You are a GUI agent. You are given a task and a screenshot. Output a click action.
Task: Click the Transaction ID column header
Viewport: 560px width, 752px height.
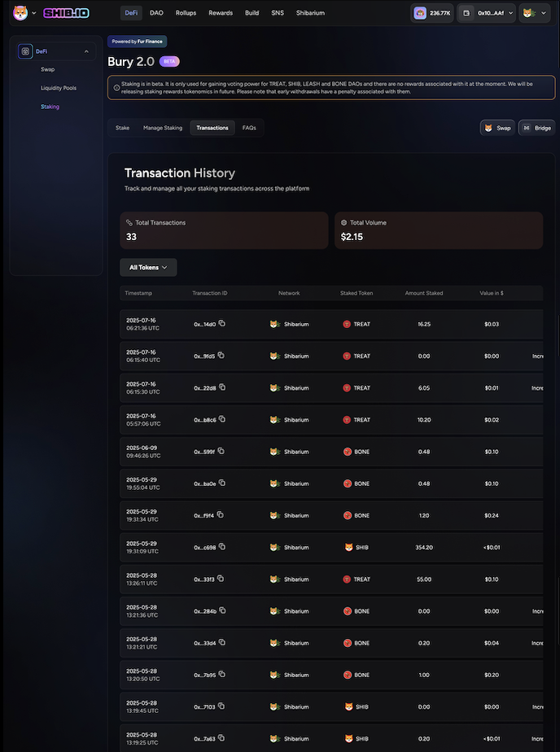point(209,293)
